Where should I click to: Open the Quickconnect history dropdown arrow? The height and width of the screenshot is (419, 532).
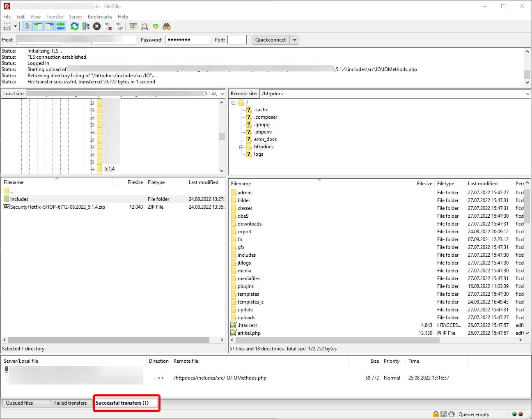(294, 40)
